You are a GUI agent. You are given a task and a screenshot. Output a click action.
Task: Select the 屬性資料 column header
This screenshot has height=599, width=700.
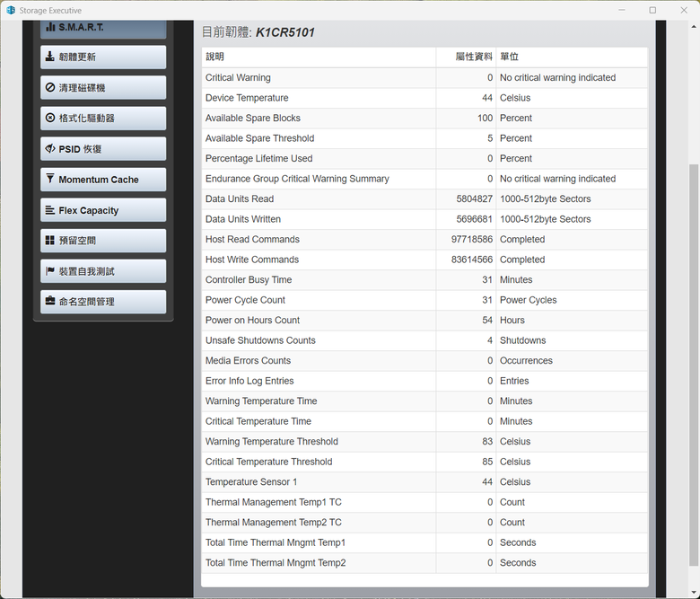click(x=474, y=57)
